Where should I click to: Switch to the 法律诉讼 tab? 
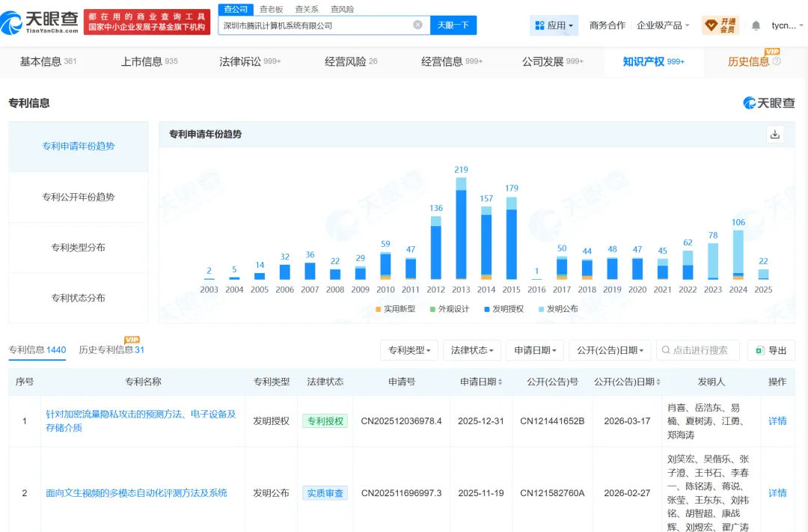(250, 62)
